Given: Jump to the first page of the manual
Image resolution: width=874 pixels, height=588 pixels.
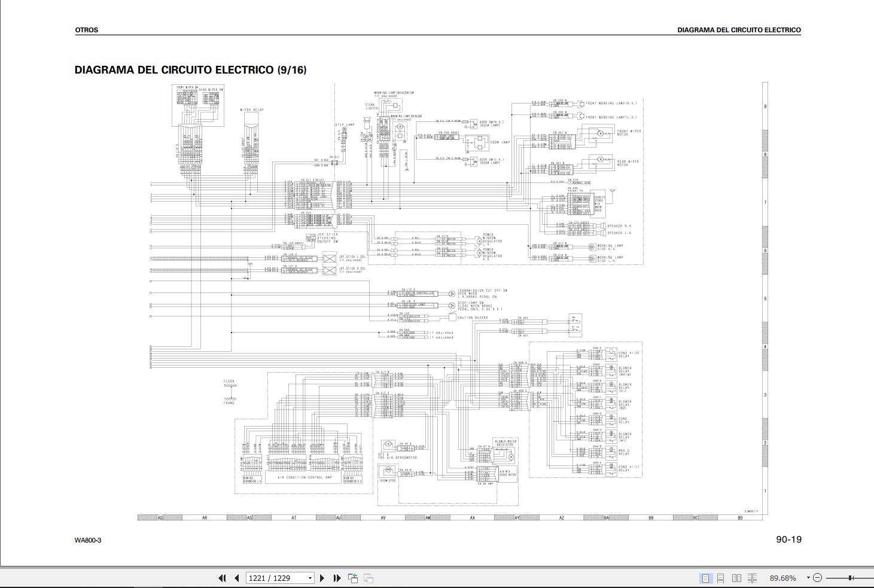Looking at the screenshot, I should click(x=223, y=578).
